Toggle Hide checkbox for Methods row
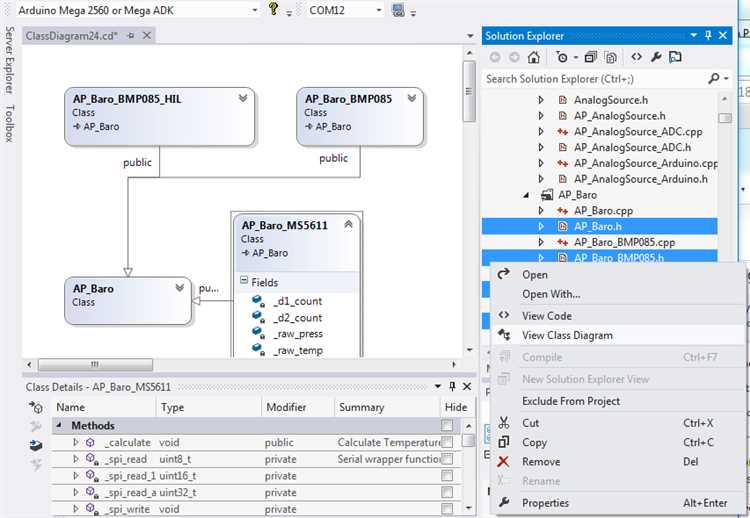Image resolution: width=750 pixels, height=518 pixels. tap(447, 425)
